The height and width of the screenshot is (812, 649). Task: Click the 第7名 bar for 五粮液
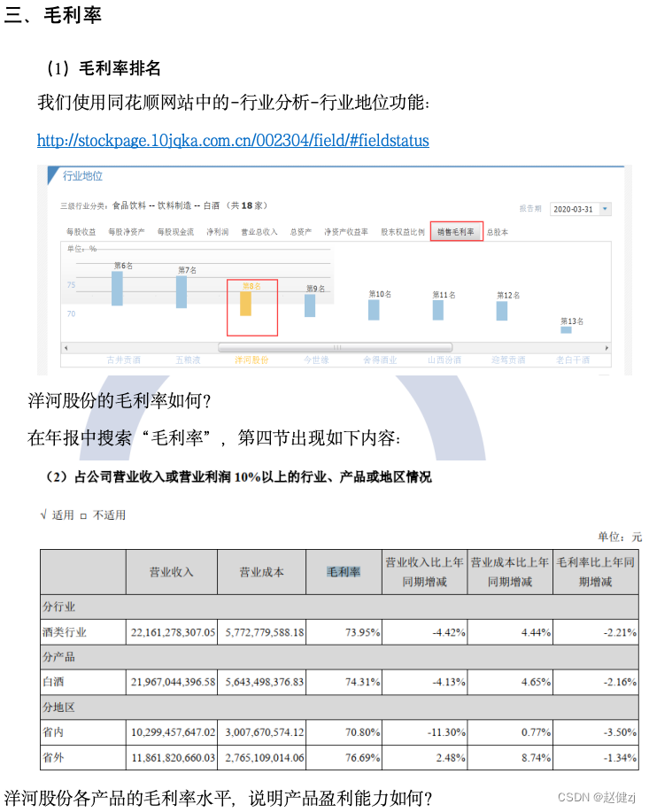[x=182, y=292]
